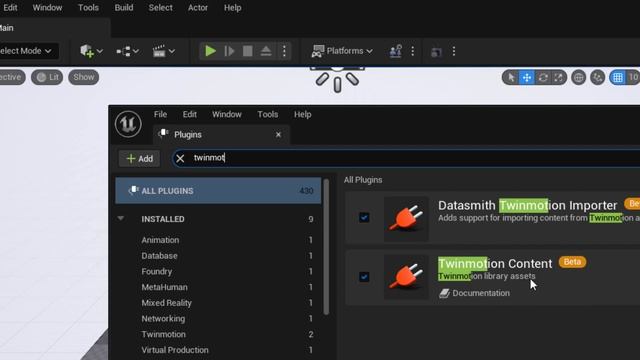
Task: Click the category list scrollbar
Action: coord(326,247)
